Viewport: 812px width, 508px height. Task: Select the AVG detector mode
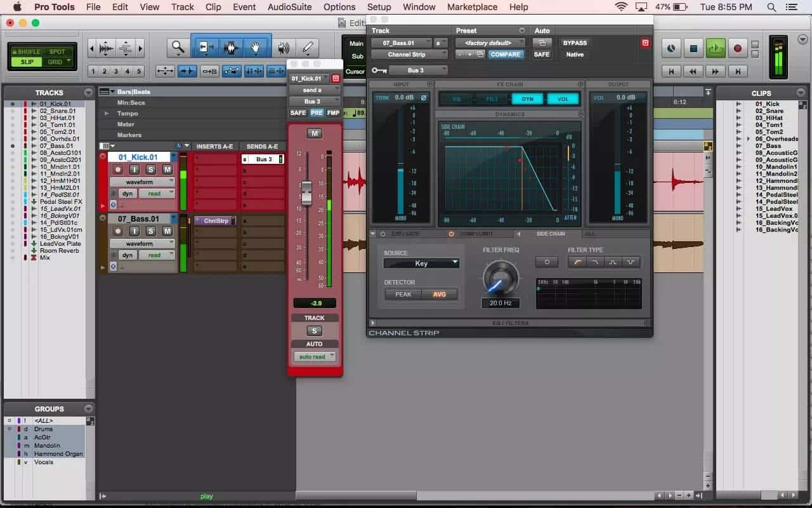point(439,295)
